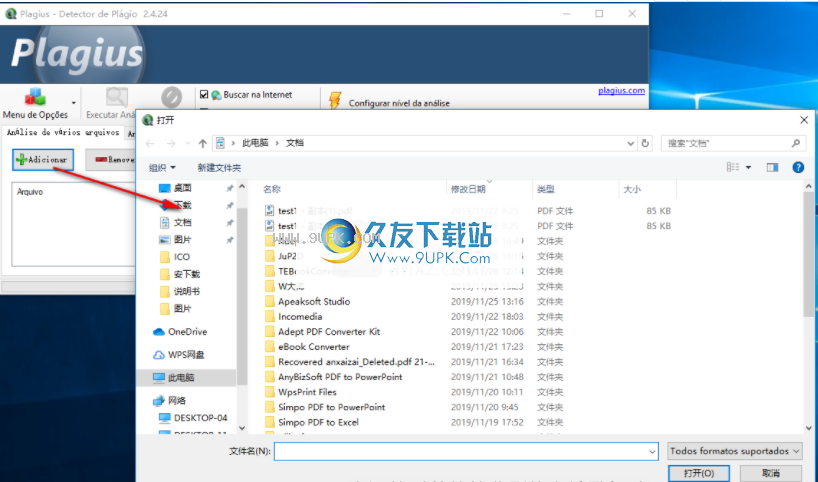The width and height of the screenshot is (818, 482).
Task: Open the help question mark icon
Action: [x=798, y=167]
